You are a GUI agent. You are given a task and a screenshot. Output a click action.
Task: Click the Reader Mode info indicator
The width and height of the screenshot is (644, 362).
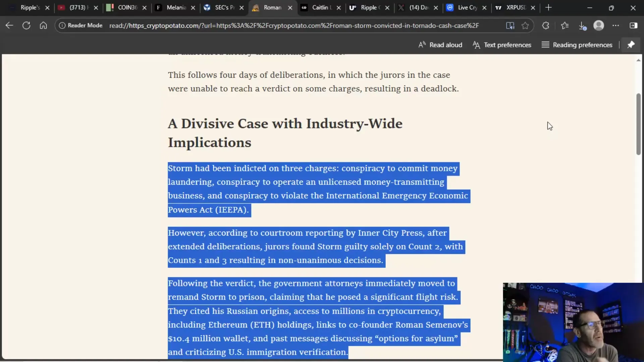point(80,25)
